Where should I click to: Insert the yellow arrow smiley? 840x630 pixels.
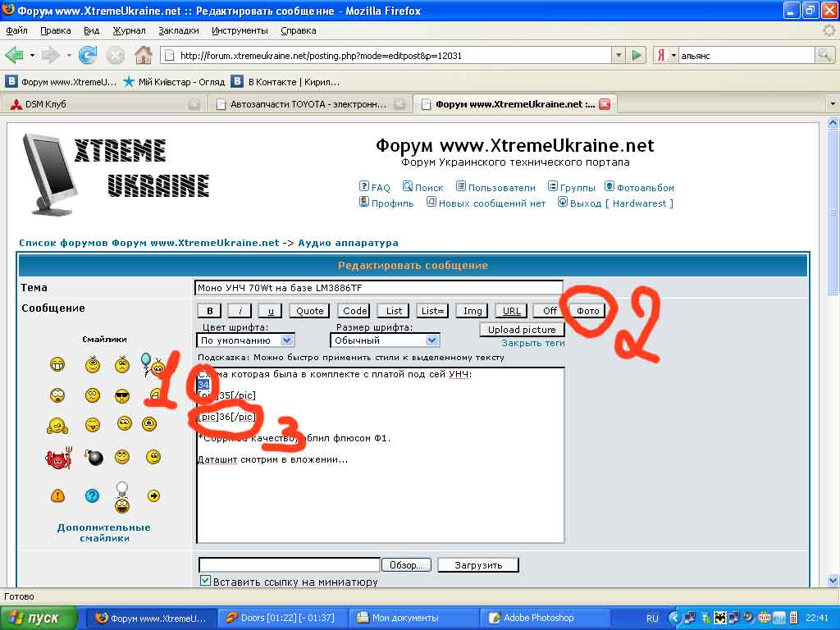[153, 495]
